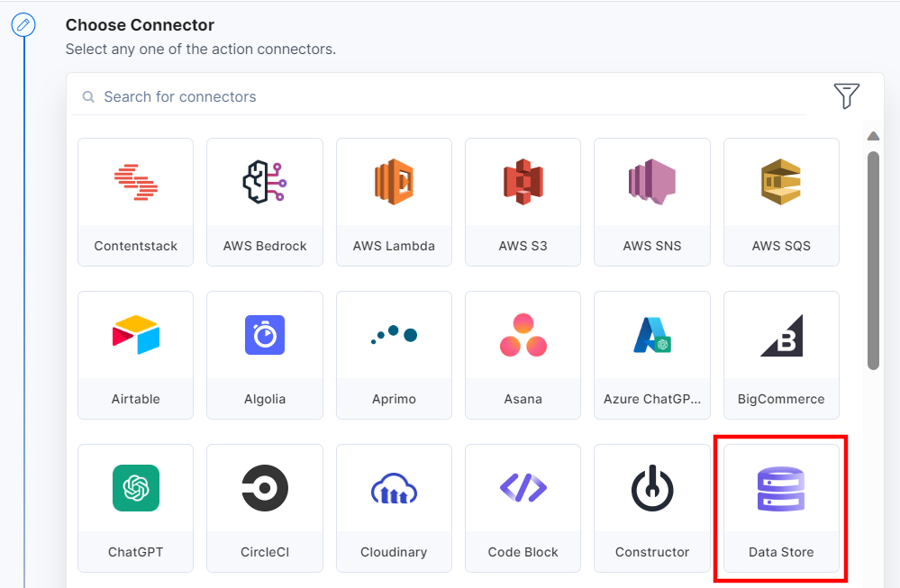Viewport: 900px width, 588px height.
Task: Select the BigCommerce connector icon
Action: 781,336
